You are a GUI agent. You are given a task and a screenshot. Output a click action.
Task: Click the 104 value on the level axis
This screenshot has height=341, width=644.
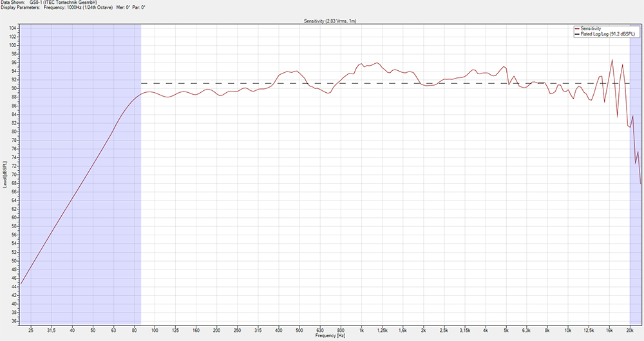(x=14, y=28)
